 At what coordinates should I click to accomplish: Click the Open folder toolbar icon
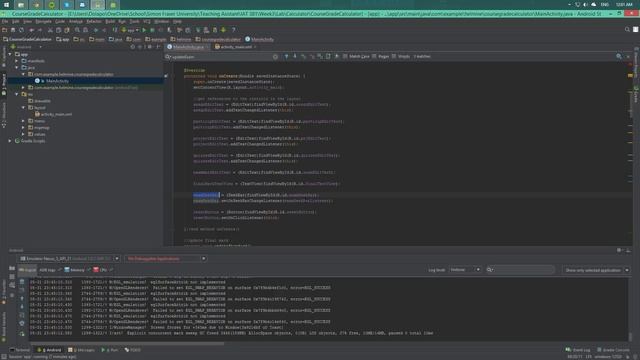(x=4, y=30)
